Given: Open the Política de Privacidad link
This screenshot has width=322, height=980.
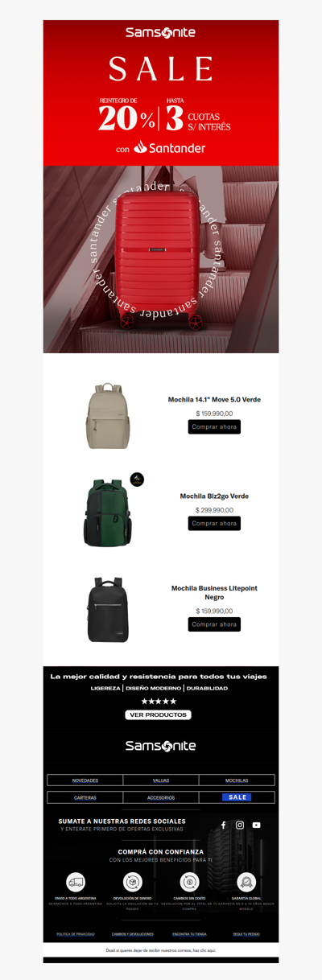Looking at the screenshot, I should (76, 934).
